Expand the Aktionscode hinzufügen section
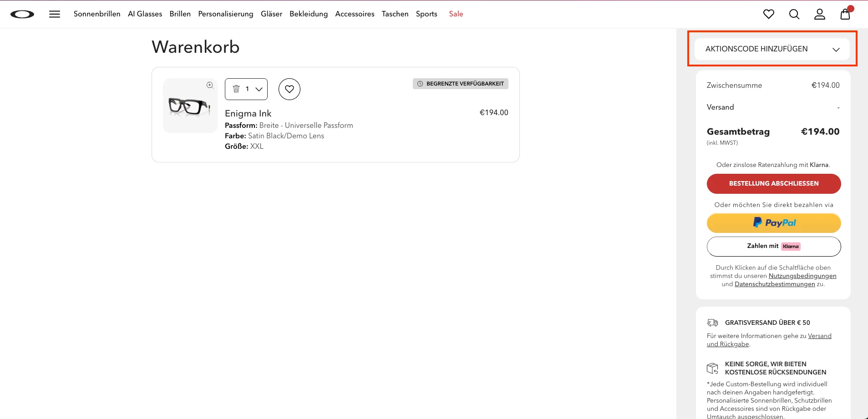Viewport: 868px width, 419px height. [x=772, y=49]
